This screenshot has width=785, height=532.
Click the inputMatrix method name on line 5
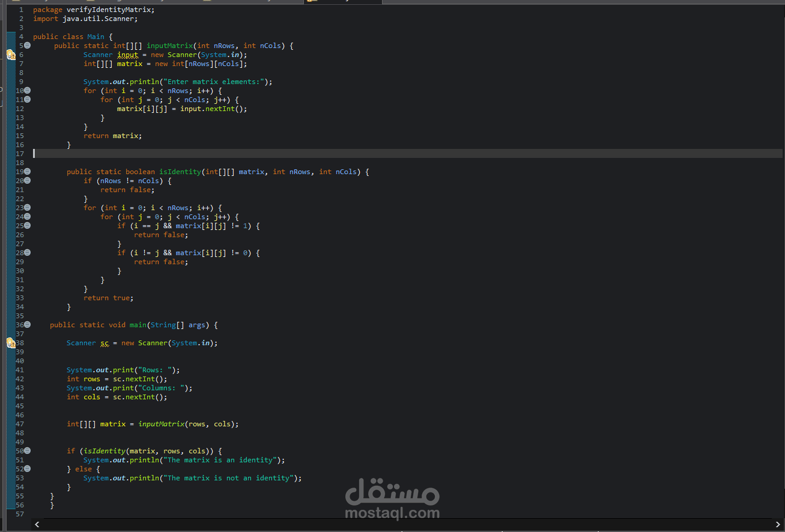coord(169,46)
